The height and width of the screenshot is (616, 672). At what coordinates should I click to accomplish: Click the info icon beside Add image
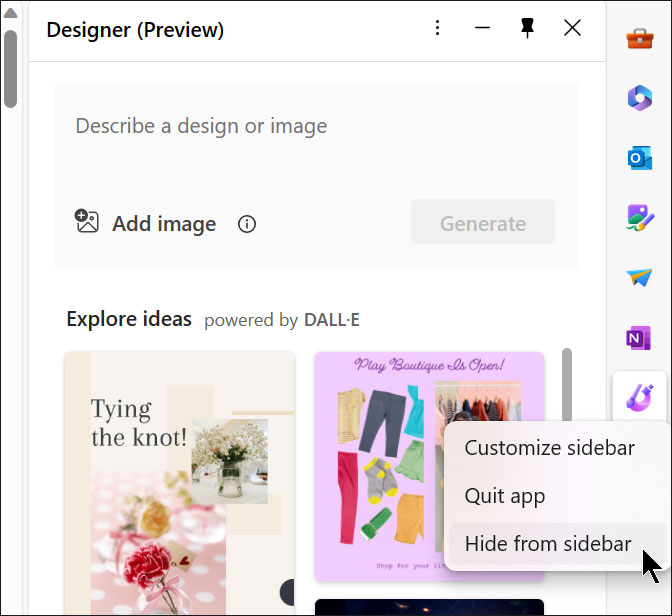click(247, 224)
